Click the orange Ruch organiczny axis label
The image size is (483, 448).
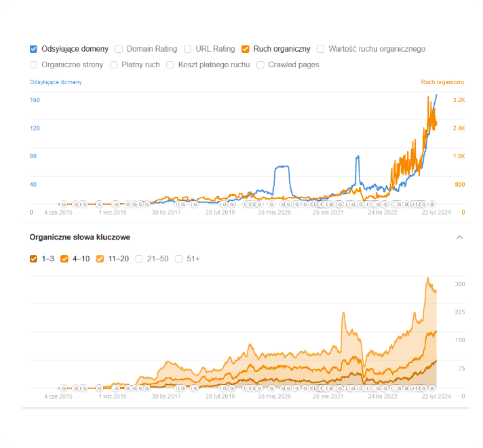(x=442, y=82)
